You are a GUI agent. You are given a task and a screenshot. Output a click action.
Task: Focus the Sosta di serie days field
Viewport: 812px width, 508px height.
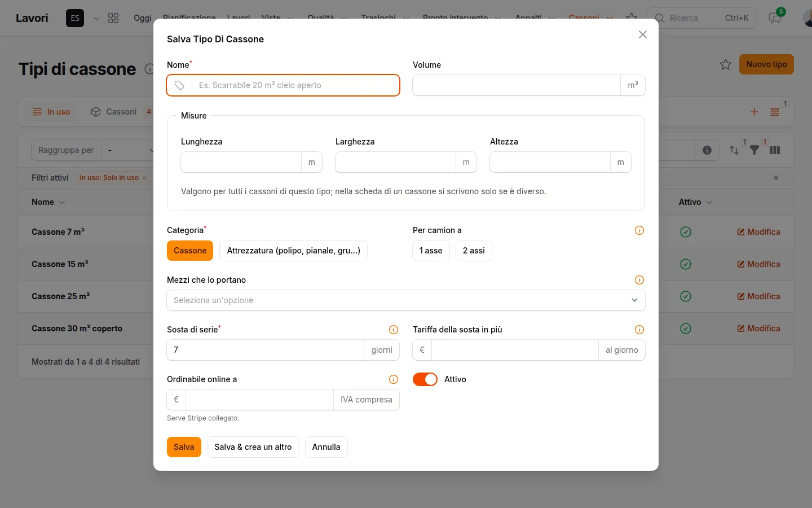click(x=266, y=350)
